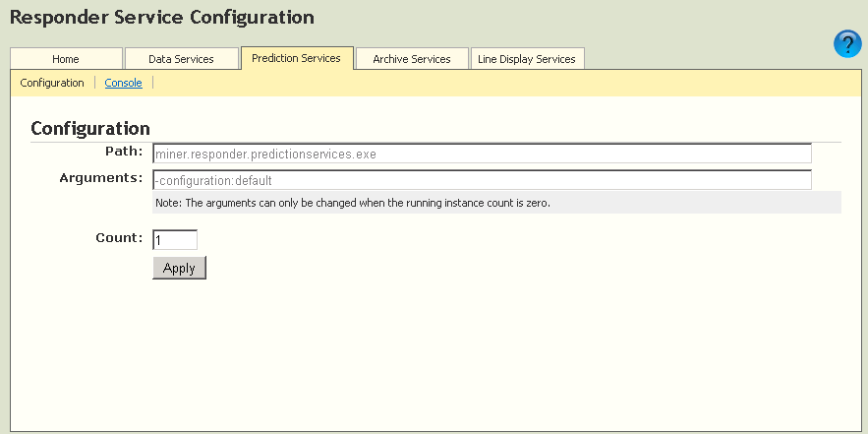Focus the Arguments text field

[482, 180]
